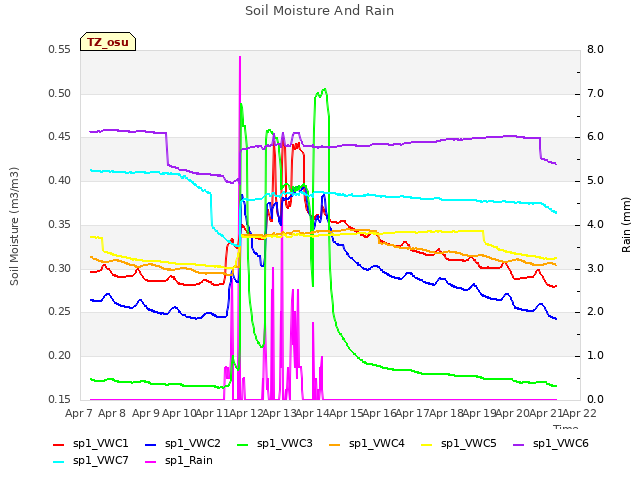
Task: Click the 0.35 left axis tick label
Action: 60,224
